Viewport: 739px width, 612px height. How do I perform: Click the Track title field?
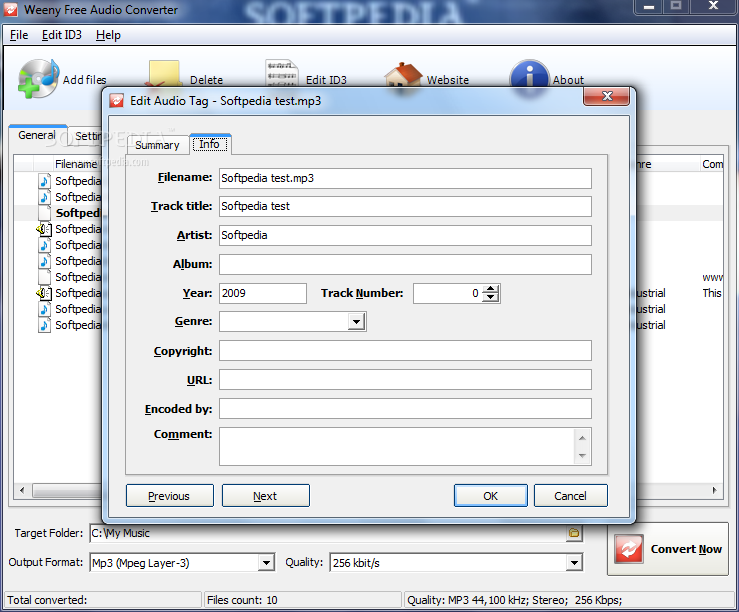(405, 206)
